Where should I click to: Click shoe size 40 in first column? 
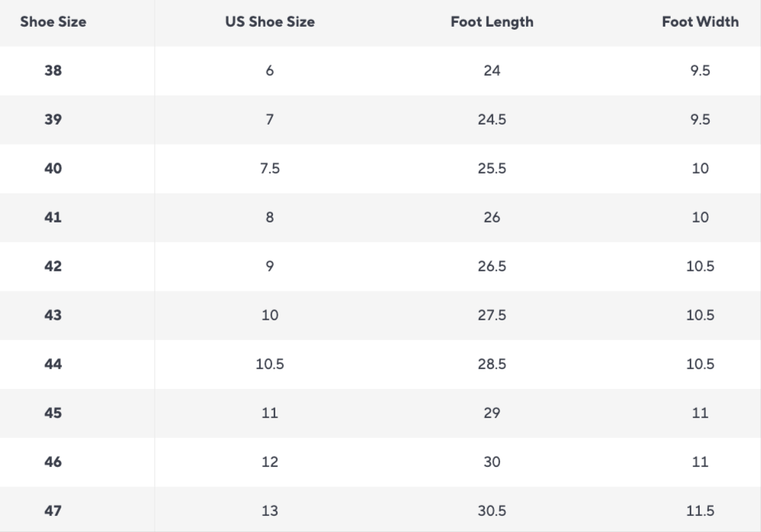53,169
